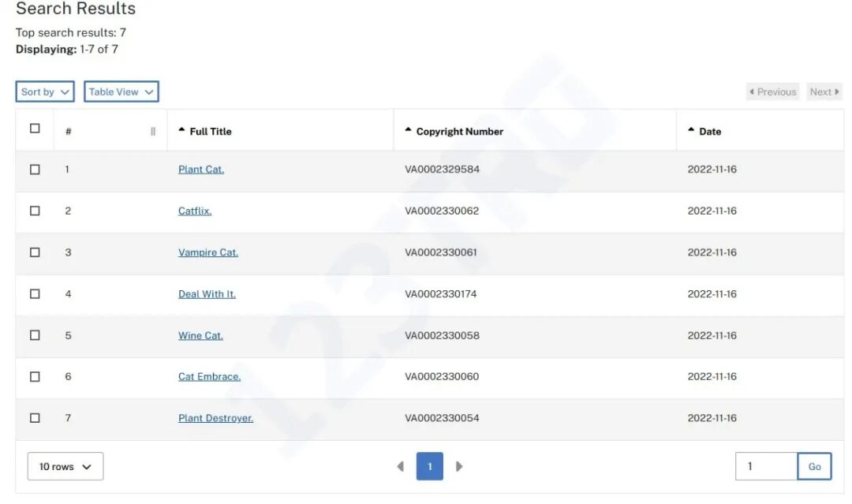The width and height of the screenshot is (852, 504).
Task: Open the Catflix title link
Action: [x=195, y=211]
